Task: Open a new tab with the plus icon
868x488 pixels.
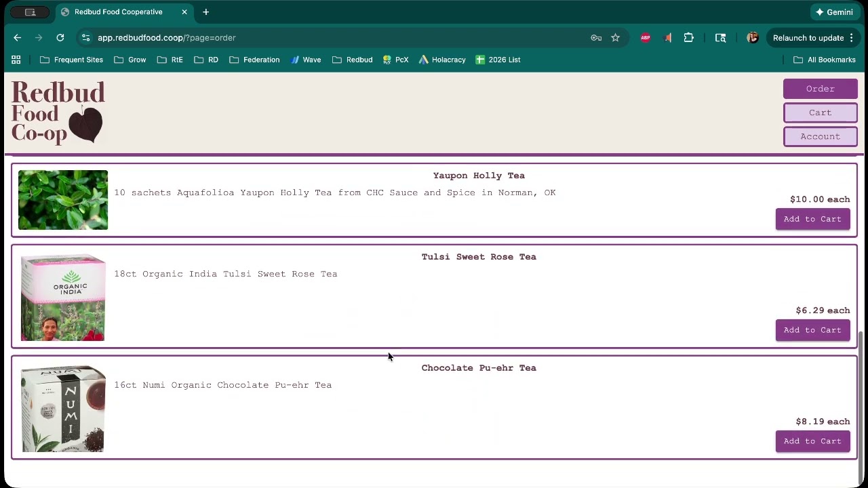Action: tap(205, 12)
